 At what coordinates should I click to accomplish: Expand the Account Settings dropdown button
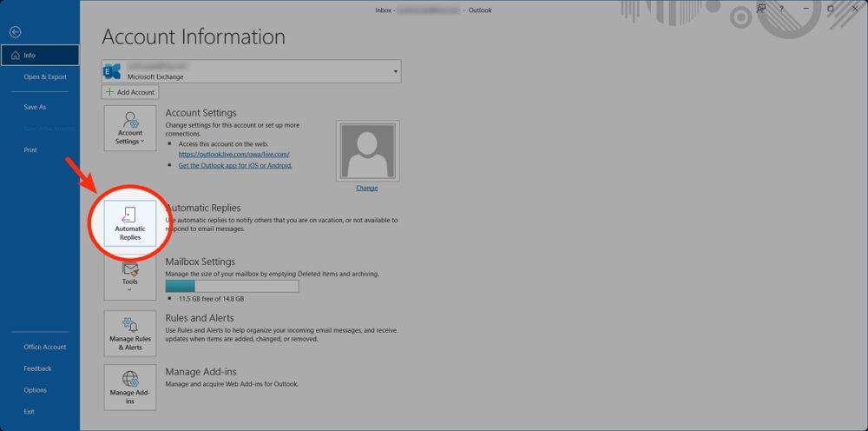coord(130,128)
